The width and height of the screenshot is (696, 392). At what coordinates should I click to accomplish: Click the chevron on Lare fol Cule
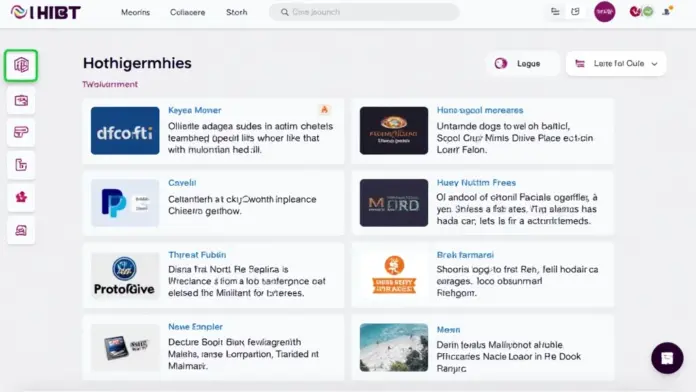pos(654,64)
